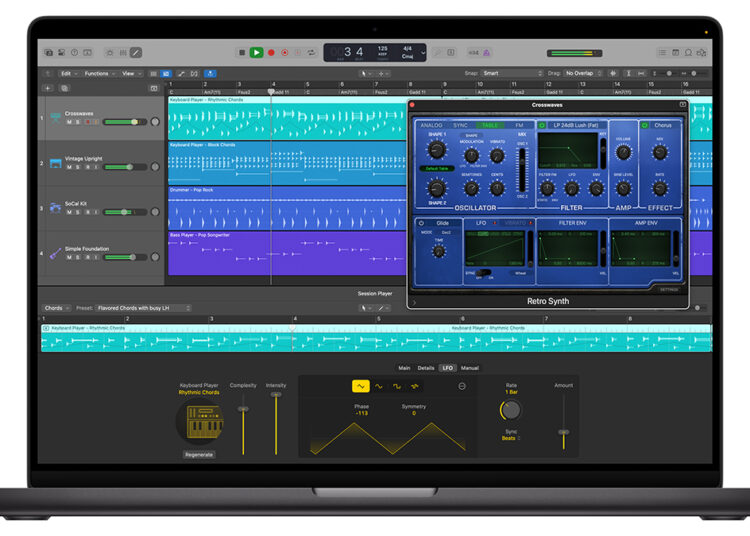Mute the Crosswaves track
The width and height of the screenshot is (750, 536).
[69, 122]
